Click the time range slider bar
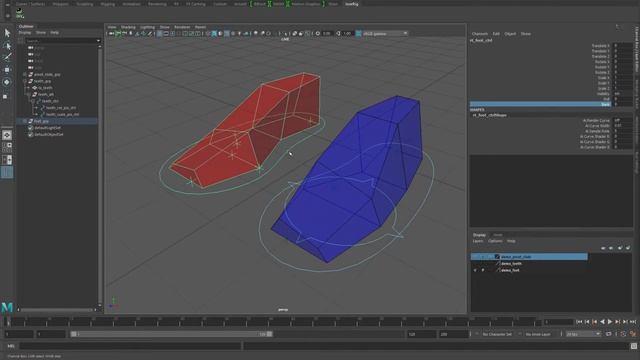This screenshot has height=360, width=640. coord(171,334)
